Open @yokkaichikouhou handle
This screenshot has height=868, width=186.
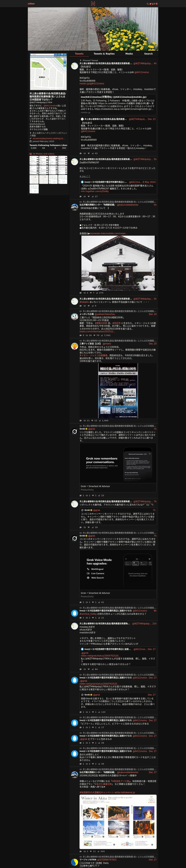click(x=105, y=314)
